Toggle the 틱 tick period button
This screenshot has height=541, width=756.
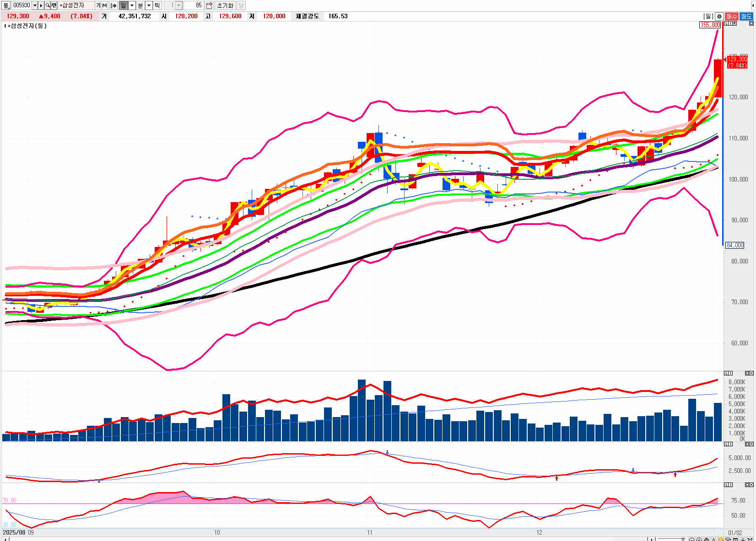(157, 5)
